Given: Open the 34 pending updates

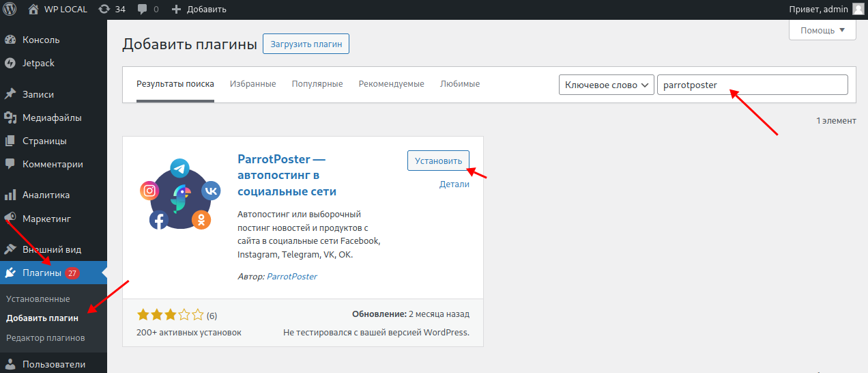Looking at the screenshot, I should point(113,9).
